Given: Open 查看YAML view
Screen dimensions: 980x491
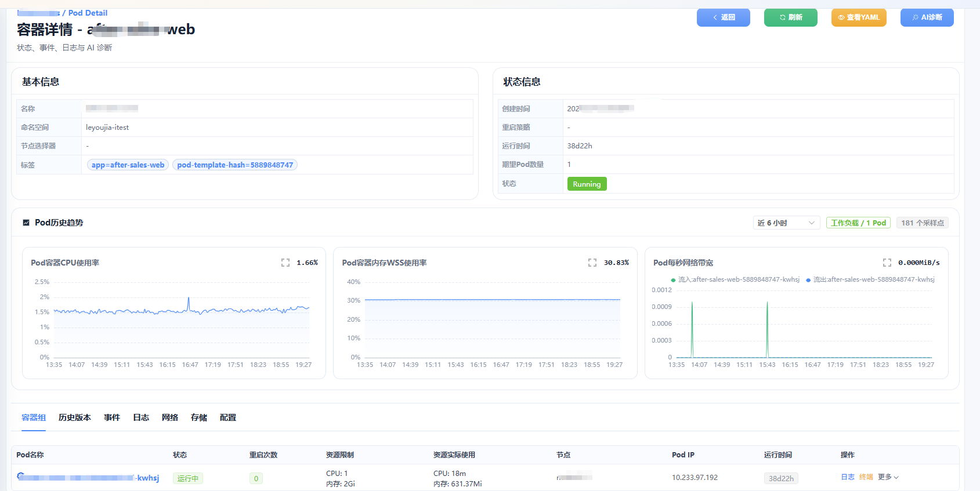Looking at the screenshot, I should click(x=859, y=17).
